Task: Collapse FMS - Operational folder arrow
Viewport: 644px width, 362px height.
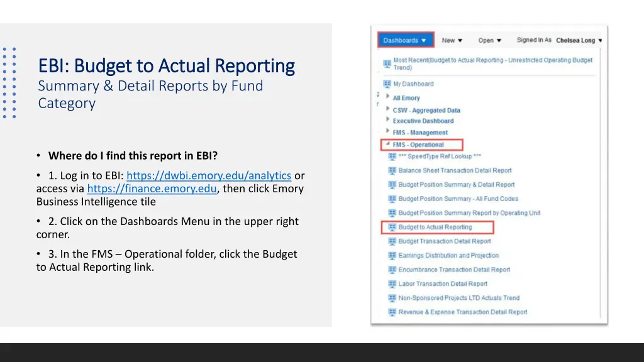Action: 387,144
